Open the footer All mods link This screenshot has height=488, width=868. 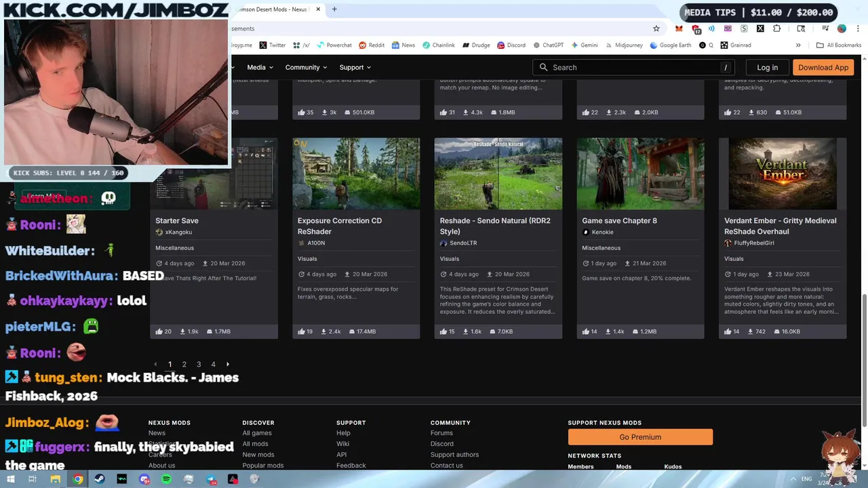click(255, 444)
